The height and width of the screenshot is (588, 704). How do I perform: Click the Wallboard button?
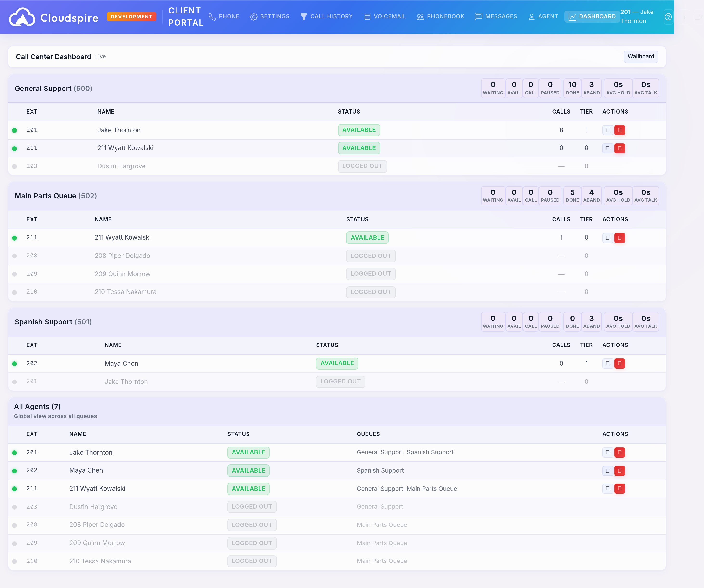point(641,56)
